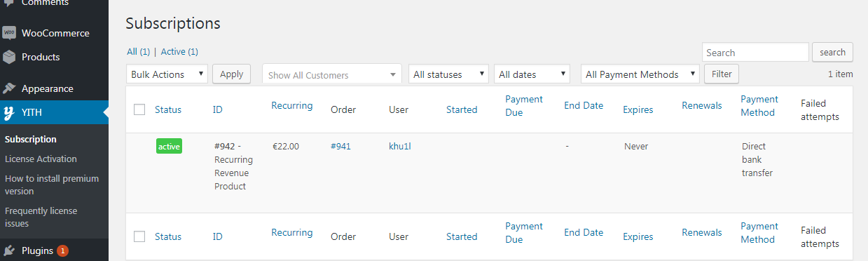Click the Direct bank transfer cell

pos(757,159)
